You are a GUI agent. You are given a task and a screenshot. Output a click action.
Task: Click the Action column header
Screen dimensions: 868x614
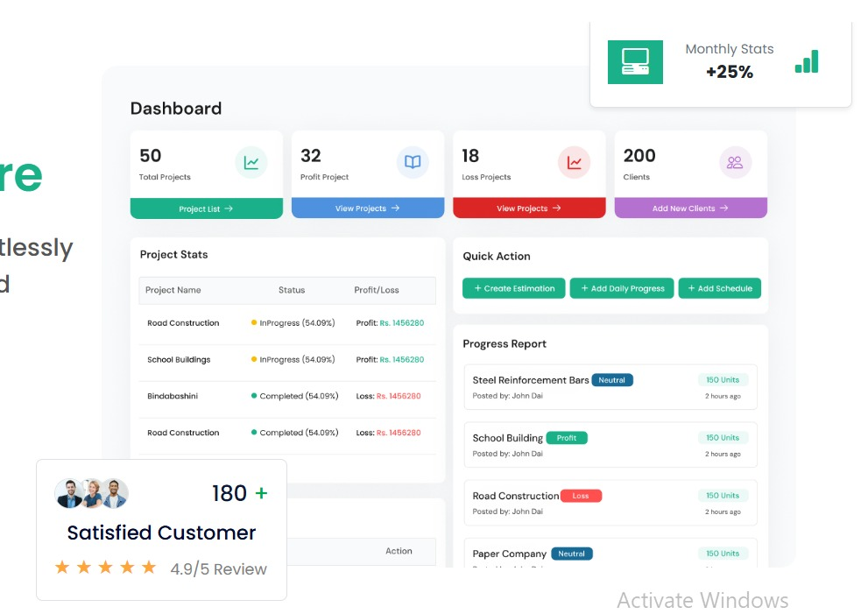coord(399,551)
